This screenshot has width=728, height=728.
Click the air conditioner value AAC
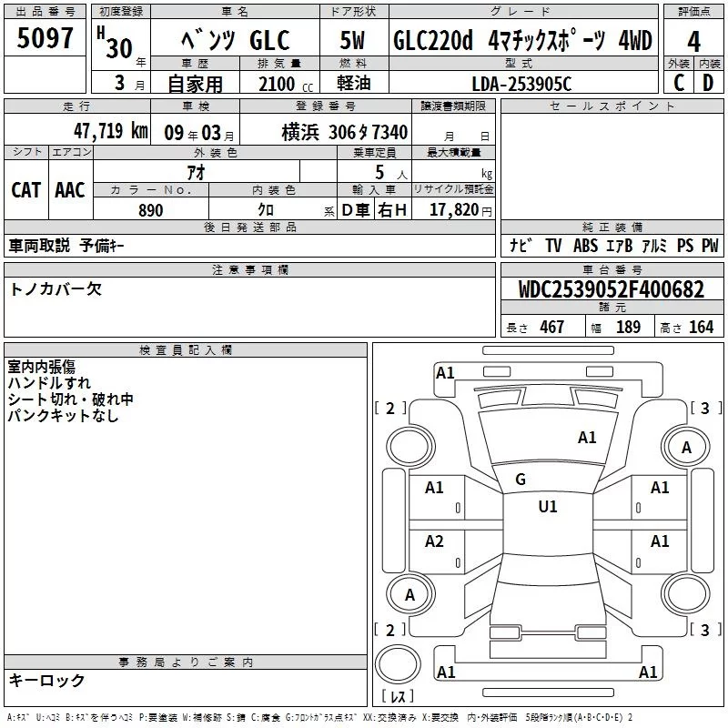[70, 190]
